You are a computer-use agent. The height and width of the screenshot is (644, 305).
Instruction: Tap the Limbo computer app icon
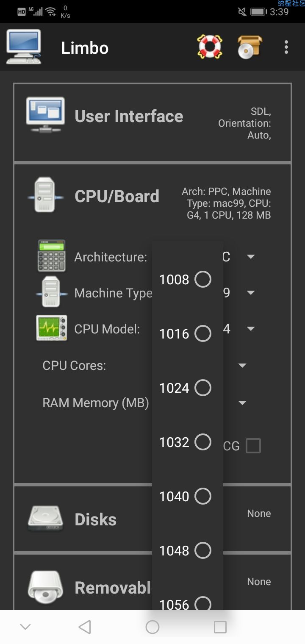pyautogui.click(x=24, y=47)
